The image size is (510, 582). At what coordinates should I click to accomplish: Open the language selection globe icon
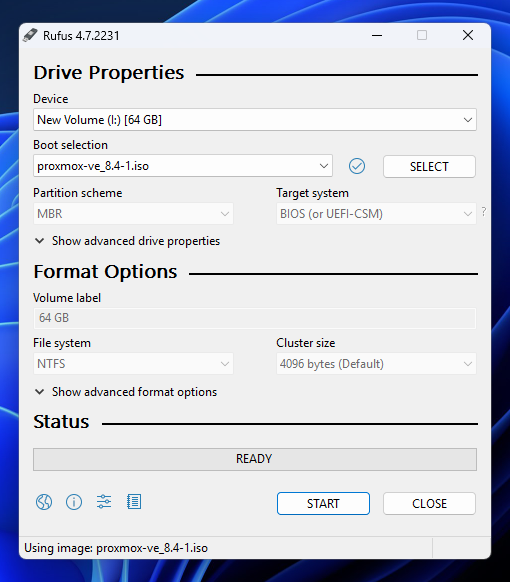(44, 502)
